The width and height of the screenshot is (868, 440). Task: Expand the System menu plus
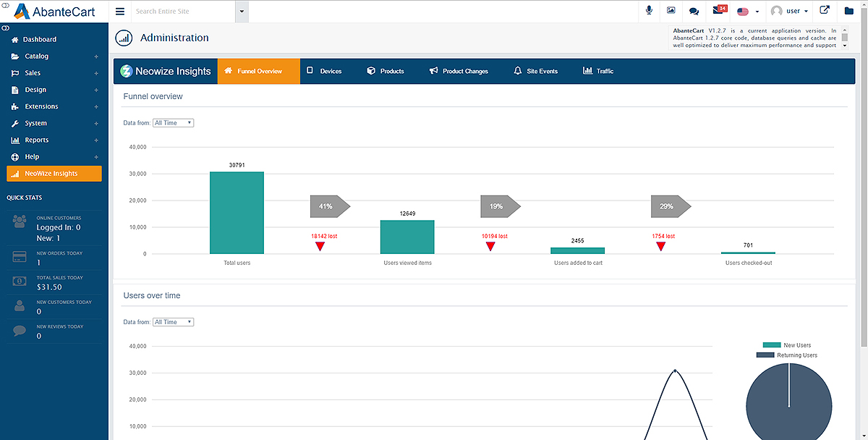click(96, 124)
